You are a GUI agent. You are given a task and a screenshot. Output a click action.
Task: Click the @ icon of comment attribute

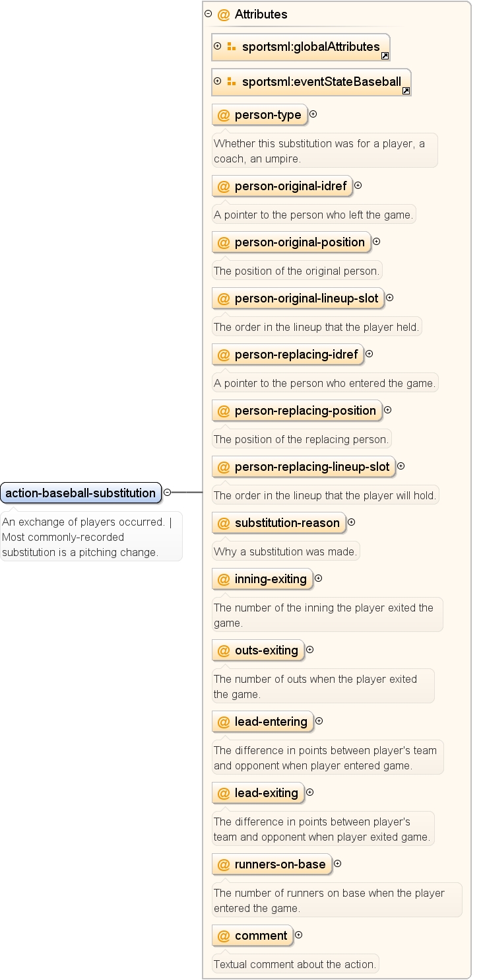[224, 936]
